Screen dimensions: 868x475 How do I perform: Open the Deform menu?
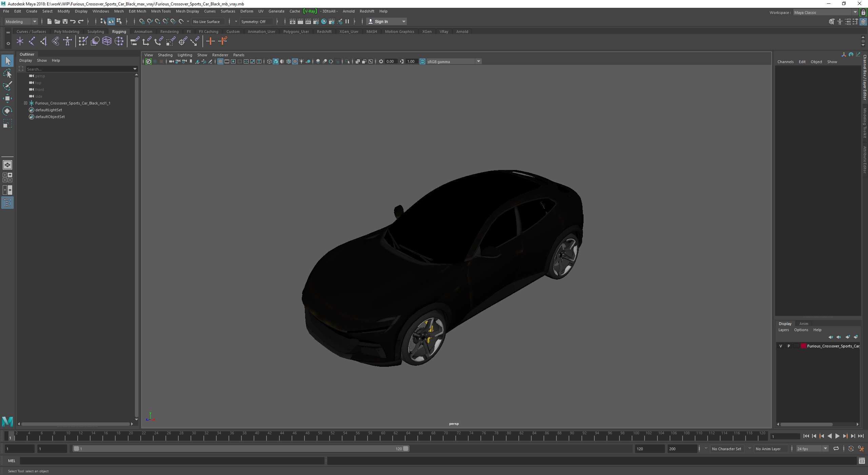(x=246, y=11)
